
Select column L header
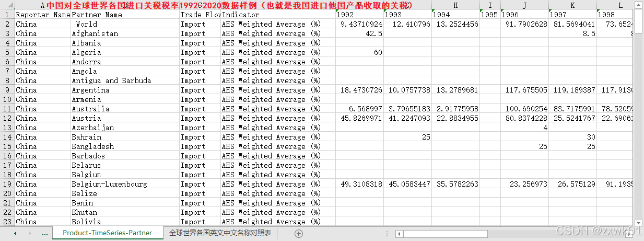pyautogui.click(x=615, y=5)
